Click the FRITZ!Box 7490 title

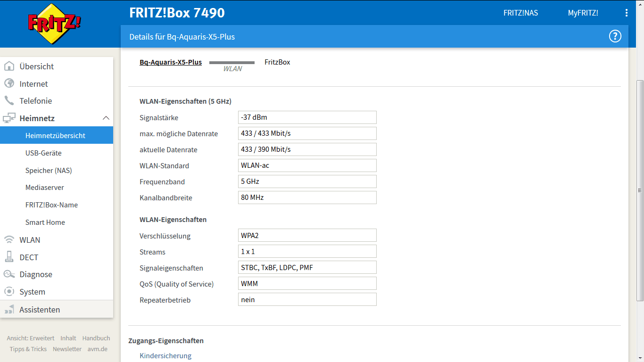(177, 13)
